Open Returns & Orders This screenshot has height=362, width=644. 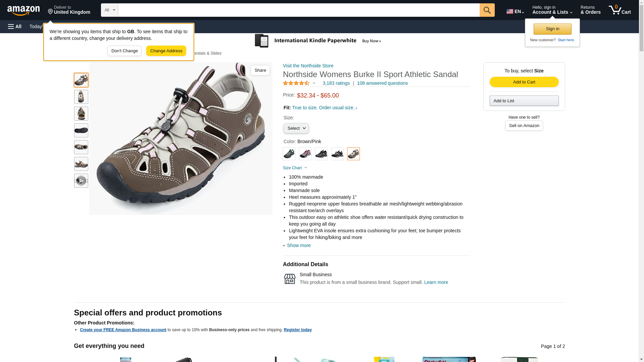[x=590, y=10]
